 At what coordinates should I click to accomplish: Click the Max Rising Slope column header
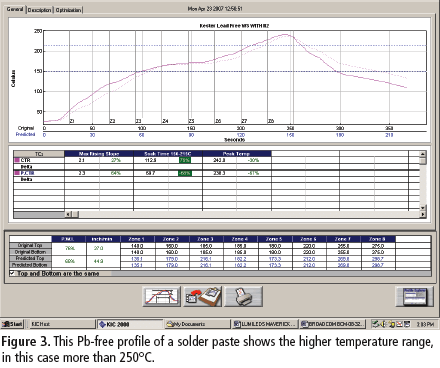click(99, 154)
